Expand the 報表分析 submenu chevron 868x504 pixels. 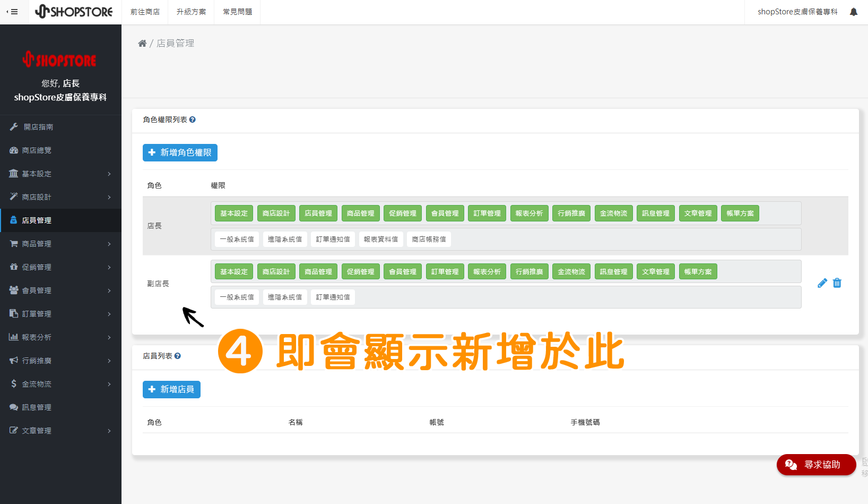(x=109, y=337)
